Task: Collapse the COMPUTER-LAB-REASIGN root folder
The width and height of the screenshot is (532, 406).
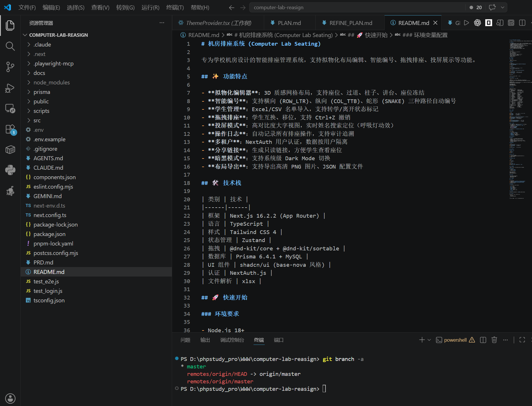Action: tap(25, 35)
